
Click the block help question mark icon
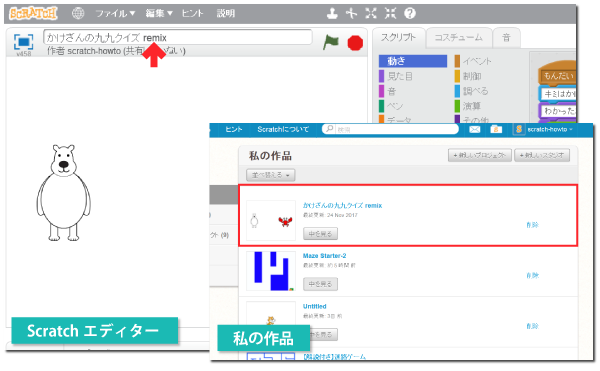[x=410, y=13]
